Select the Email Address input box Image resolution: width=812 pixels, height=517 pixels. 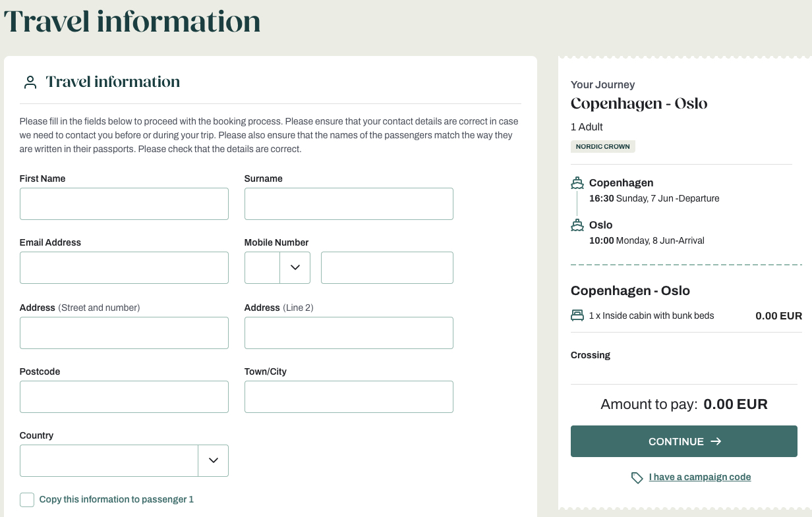(x=124, y=267)
